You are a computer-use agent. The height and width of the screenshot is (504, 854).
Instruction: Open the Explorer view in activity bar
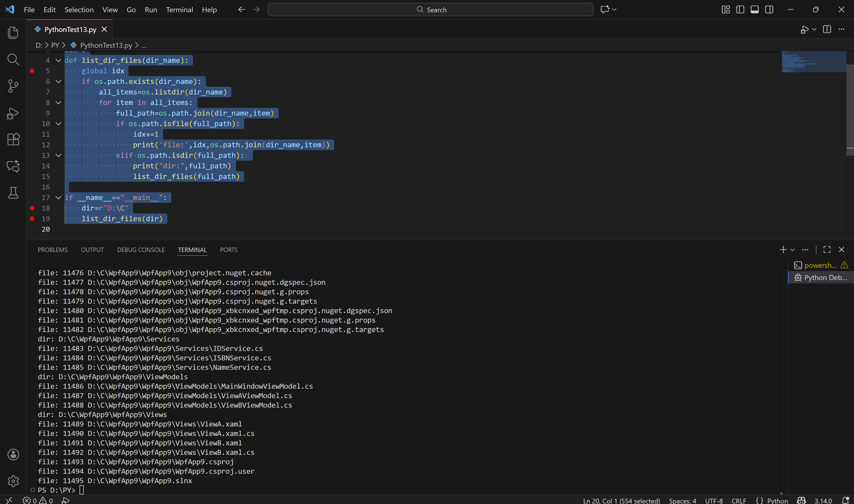[x=13, y=33]
